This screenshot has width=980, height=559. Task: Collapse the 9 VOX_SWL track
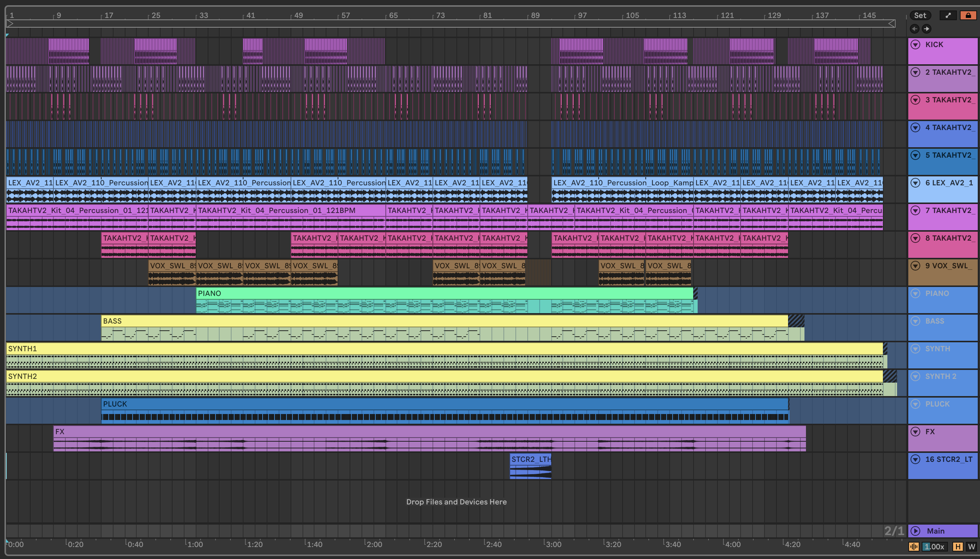click(915, 266)
